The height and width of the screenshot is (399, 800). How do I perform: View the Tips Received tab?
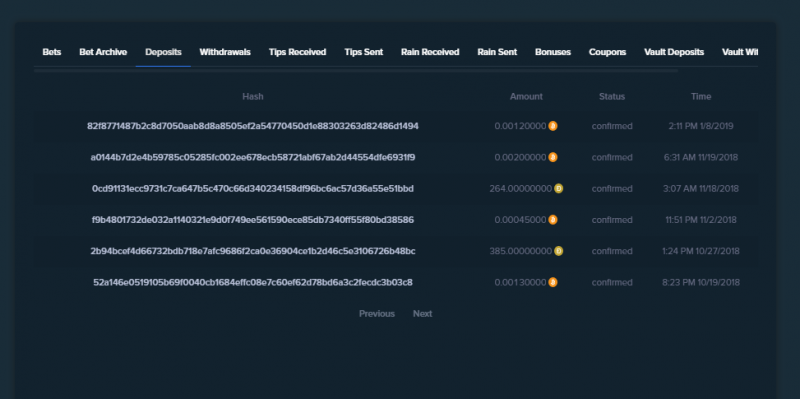[x=297, y=52]
